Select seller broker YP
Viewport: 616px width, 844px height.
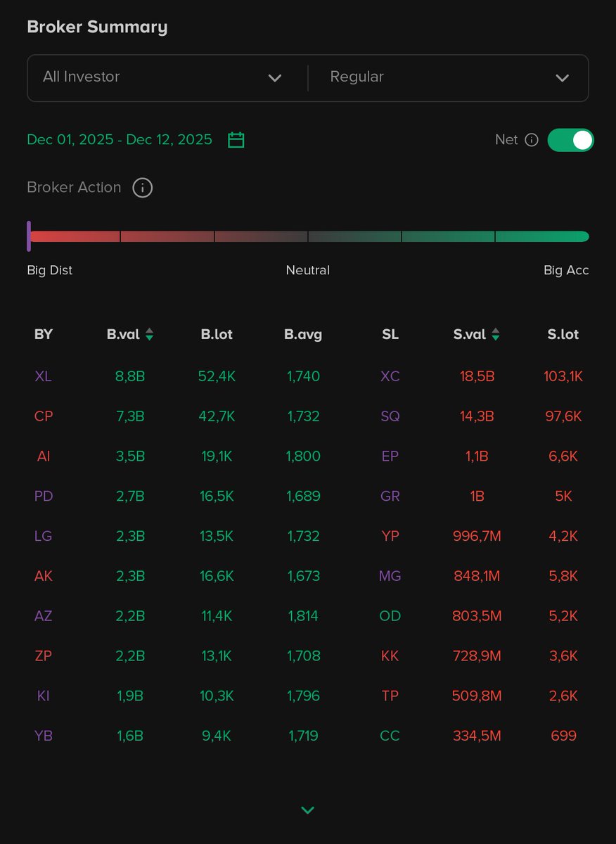(x=390, y=536)
